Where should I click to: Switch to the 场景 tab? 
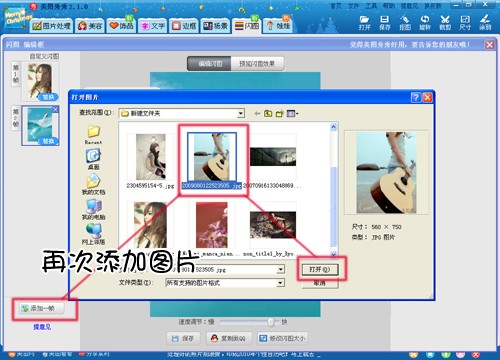pyautogui.click(x=215, y=26)
